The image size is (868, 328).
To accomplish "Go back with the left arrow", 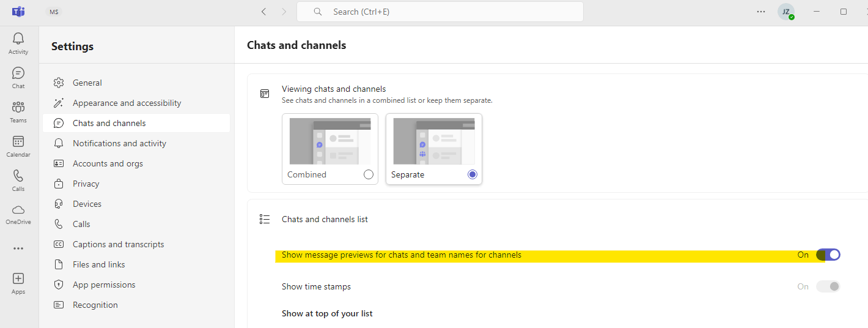I will 263,12.
